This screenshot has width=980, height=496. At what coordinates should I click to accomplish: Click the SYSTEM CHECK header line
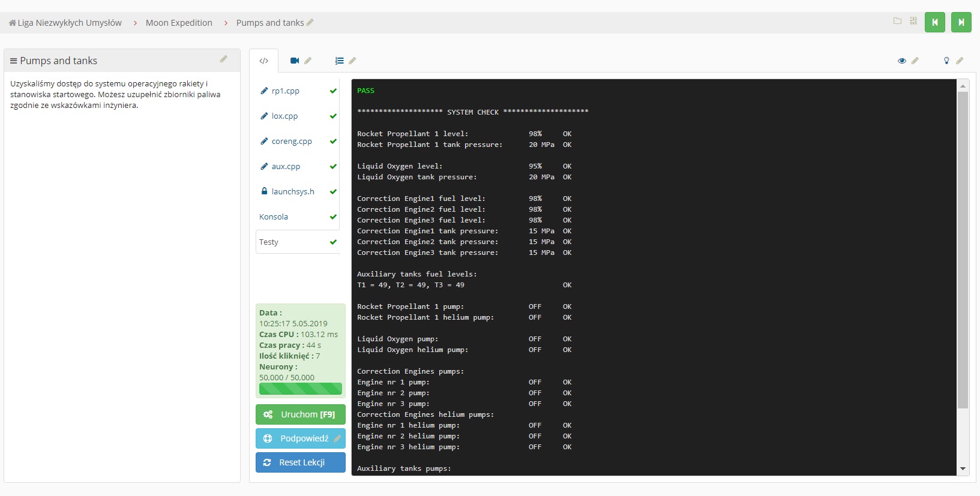(x=473, y=112)
